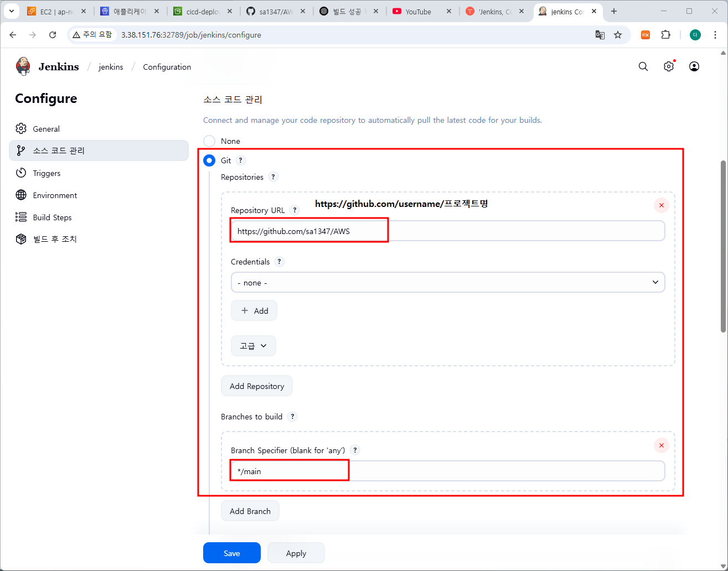Open the Chrome three-dot menu

tap(716, 35)
